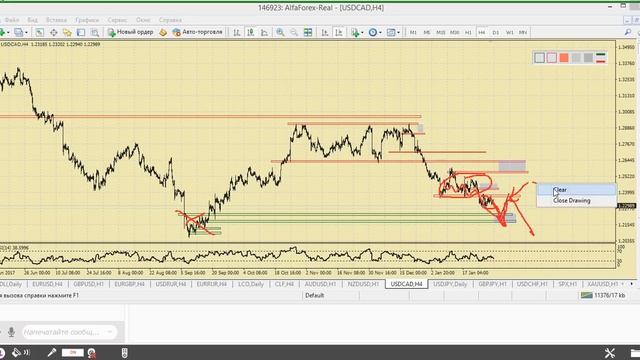Launch the MetaEditor icon
The width and height of the screenshot is (640, 360).
click(x=163, y=32)
